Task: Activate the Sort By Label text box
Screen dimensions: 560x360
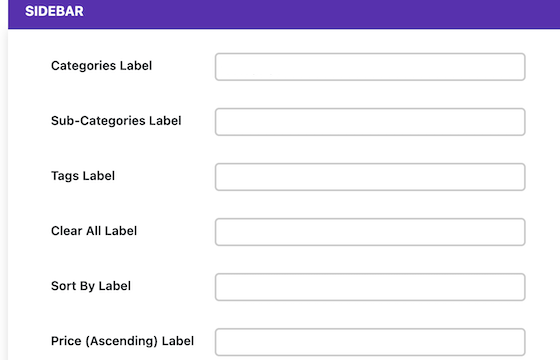Action: pyautogui.click(x=370, y=287)
